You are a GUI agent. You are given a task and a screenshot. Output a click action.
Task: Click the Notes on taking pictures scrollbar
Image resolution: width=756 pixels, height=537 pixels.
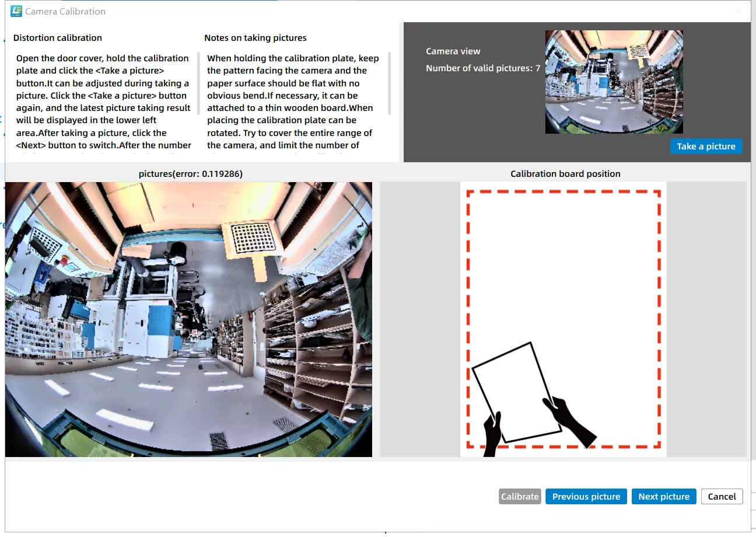point(389,83)
